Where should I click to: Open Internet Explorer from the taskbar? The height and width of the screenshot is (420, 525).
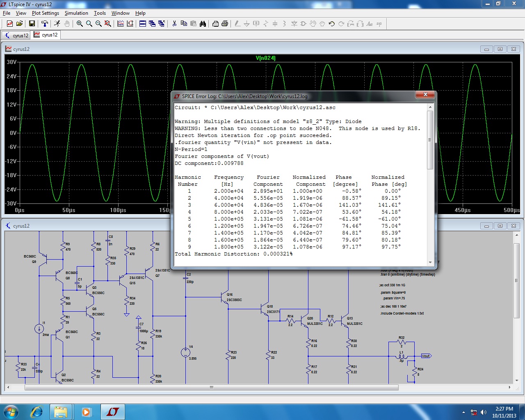point(37,412)
